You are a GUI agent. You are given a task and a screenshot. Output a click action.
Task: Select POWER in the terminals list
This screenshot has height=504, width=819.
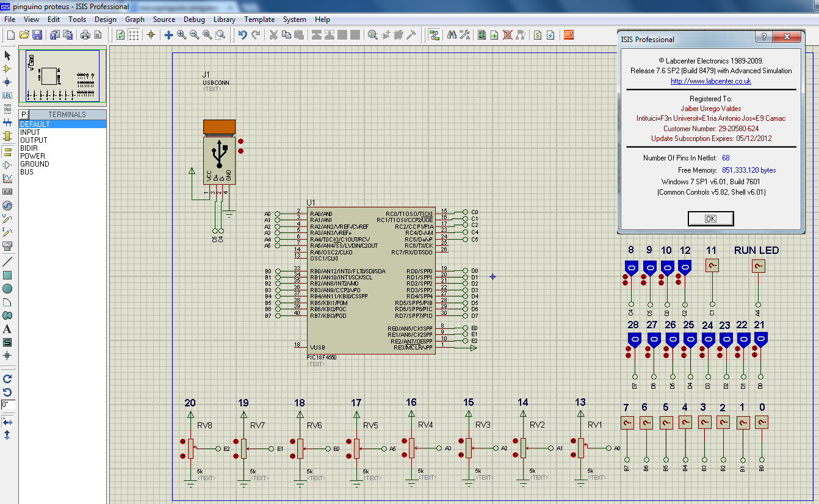point(62,156)
